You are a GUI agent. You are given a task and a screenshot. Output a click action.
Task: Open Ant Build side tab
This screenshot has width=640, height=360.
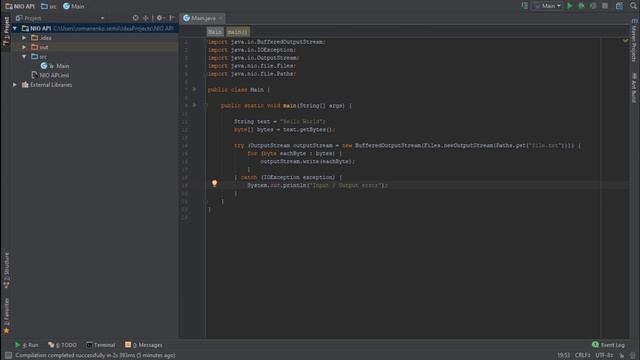tap(634, 88)
